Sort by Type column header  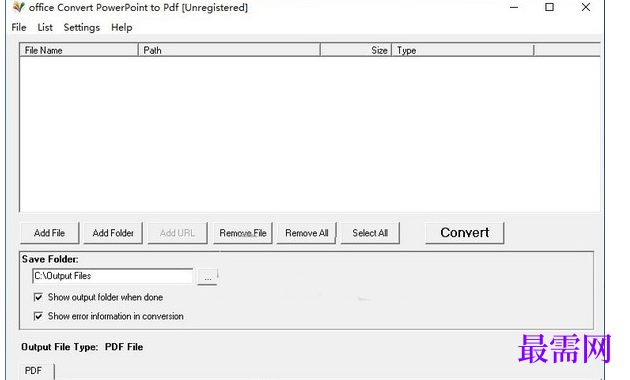463,50
